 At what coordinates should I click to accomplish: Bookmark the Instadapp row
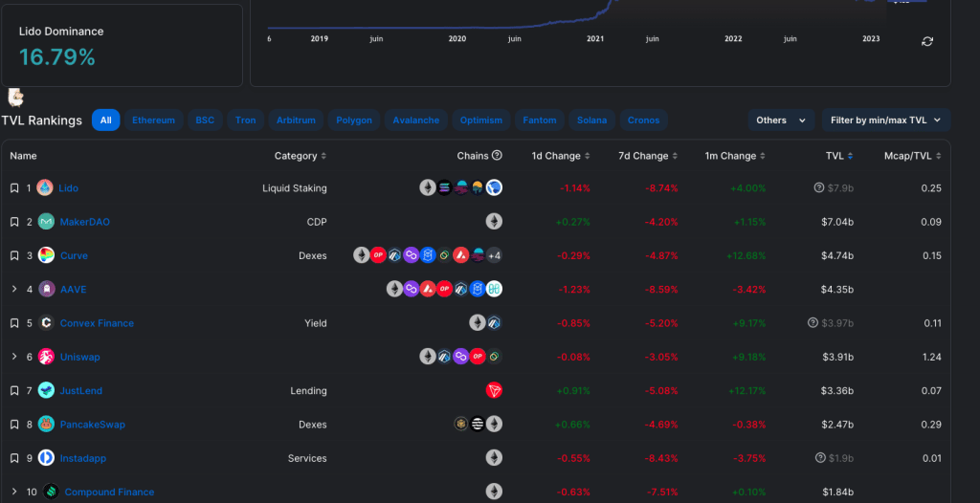point(14,458)
